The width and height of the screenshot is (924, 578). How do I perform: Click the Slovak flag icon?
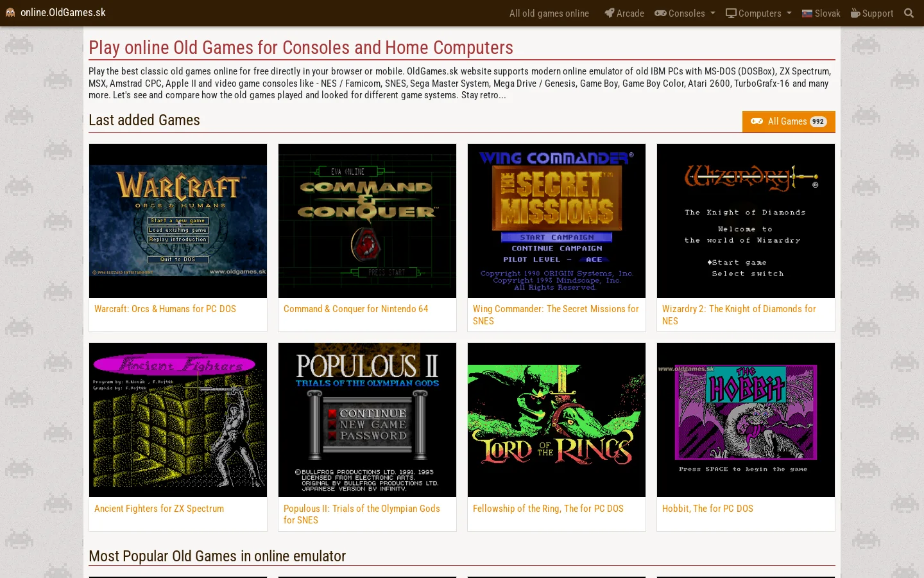pos(807,13)
